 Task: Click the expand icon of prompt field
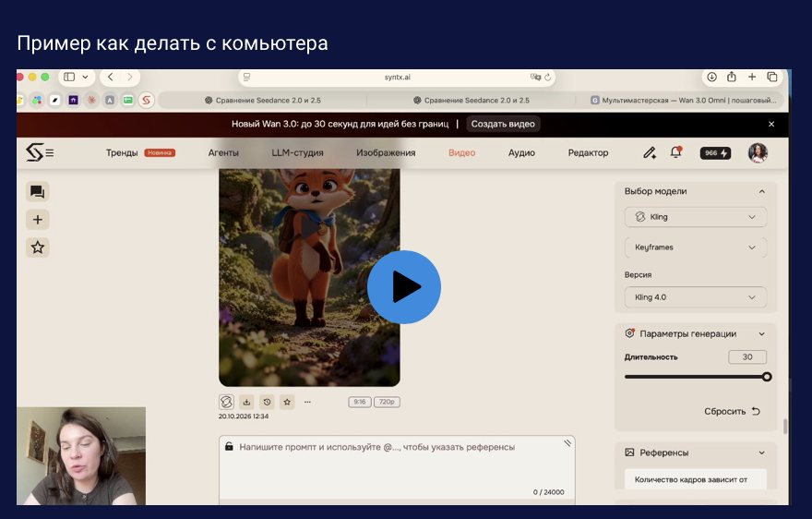tap(567, 443)
